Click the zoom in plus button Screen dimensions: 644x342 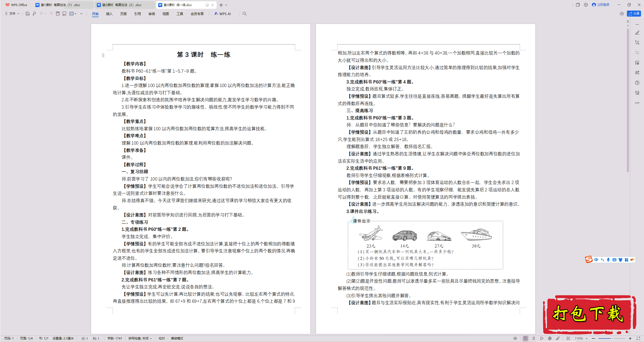[x=630, y=338]
